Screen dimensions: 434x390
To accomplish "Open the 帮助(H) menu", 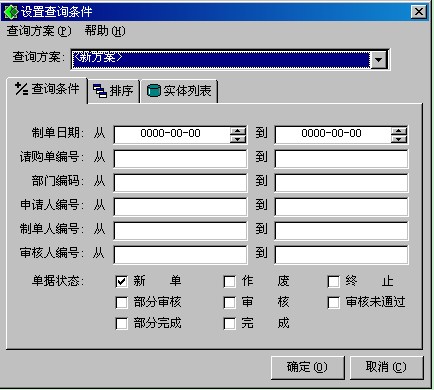I will click(105, 31).
